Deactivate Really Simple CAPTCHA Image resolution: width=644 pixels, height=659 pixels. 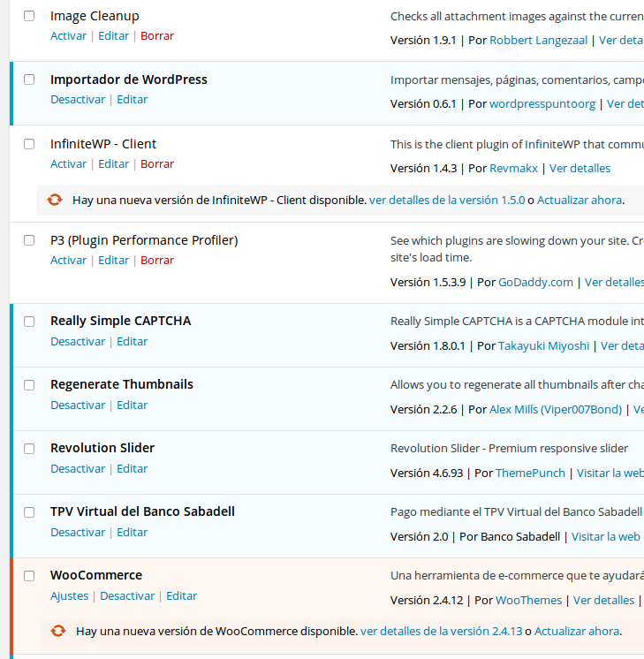click(78, 341)
